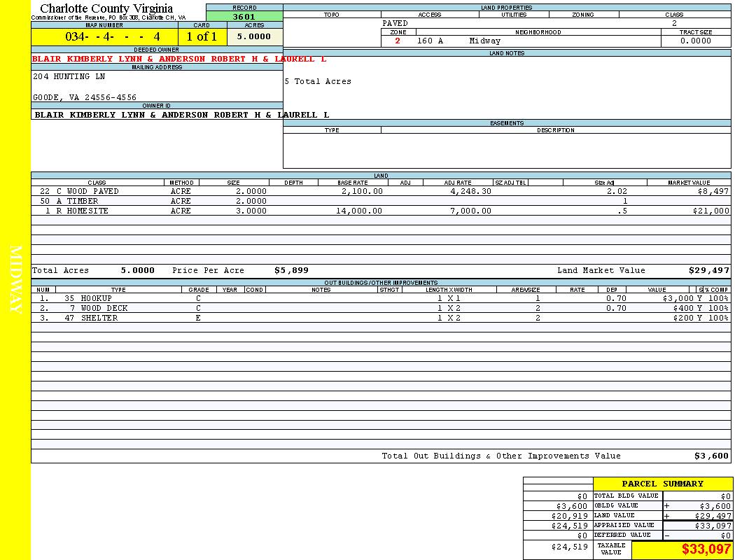Click the price per acre value $5,899

pyautogui.click(x=291, y=270)
